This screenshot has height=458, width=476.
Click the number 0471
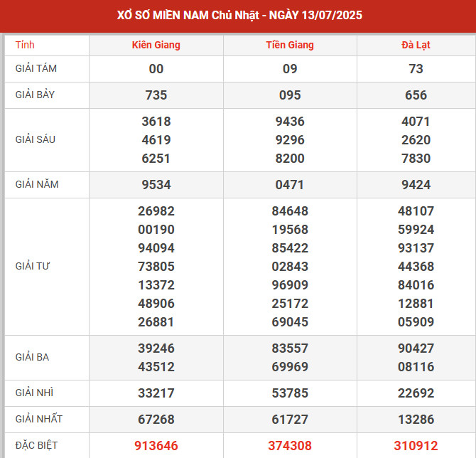point(290,185)
